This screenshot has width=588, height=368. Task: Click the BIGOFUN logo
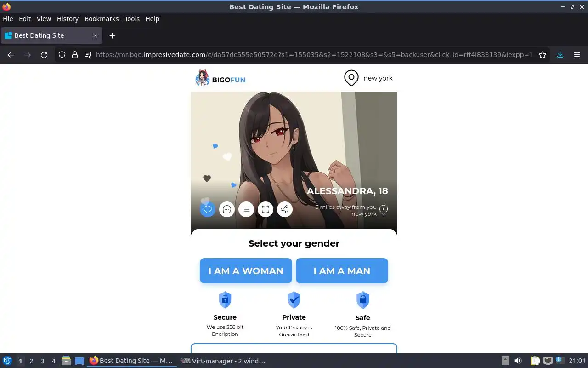(220, 79)
